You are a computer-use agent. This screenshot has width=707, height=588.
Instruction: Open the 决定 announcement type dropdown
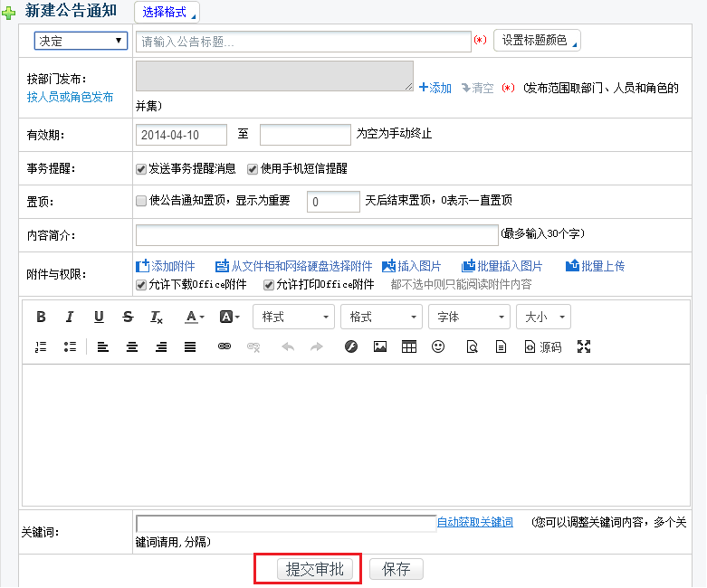(81, 41)
